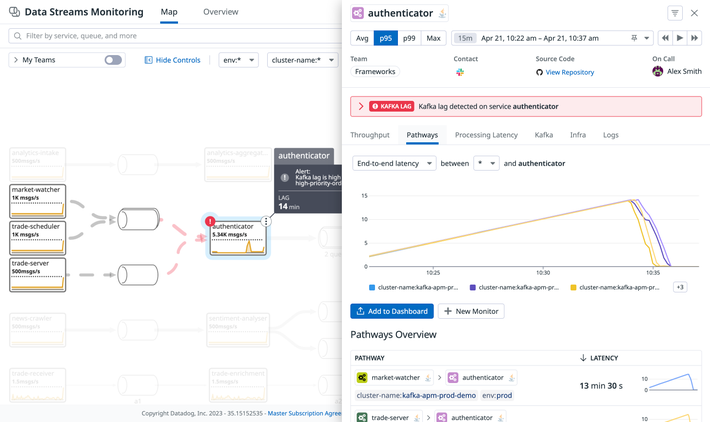This screenshot has width=710, height=422.
Task: Click the yellow cluster-name legend swatch
Action: (x=573, y=287)
